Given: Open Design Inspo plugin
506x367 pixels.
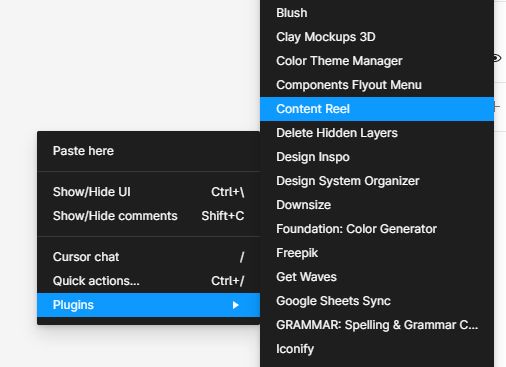Looking at the screenshot, I should tap(377, 157).
